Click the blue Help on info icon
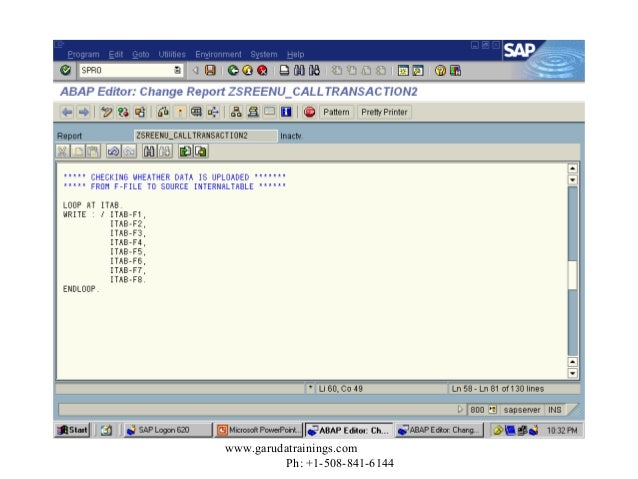The image size is (638, 479). click(x=286, y=112)
